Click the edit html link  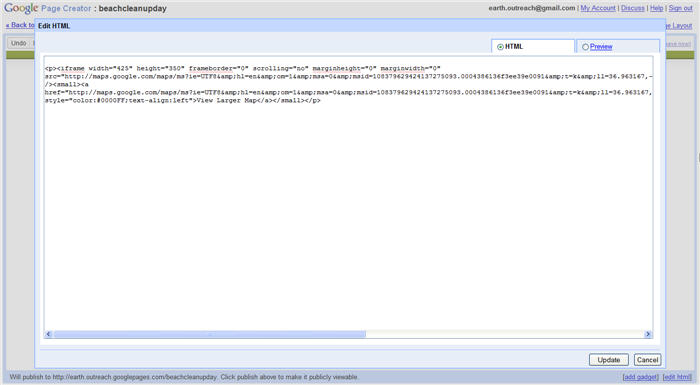(677, 377)
